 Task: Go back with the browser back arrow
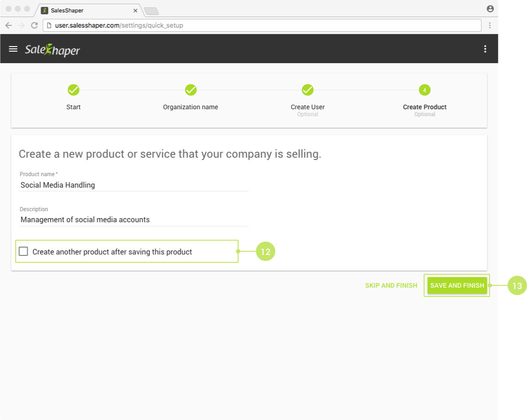[x=9, y=25]
